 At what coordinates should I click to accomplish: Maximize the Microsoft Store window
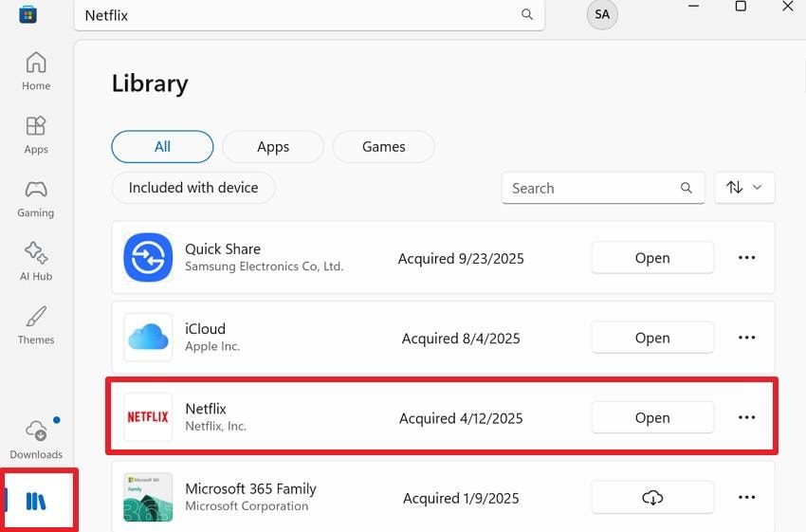point(741,7)
